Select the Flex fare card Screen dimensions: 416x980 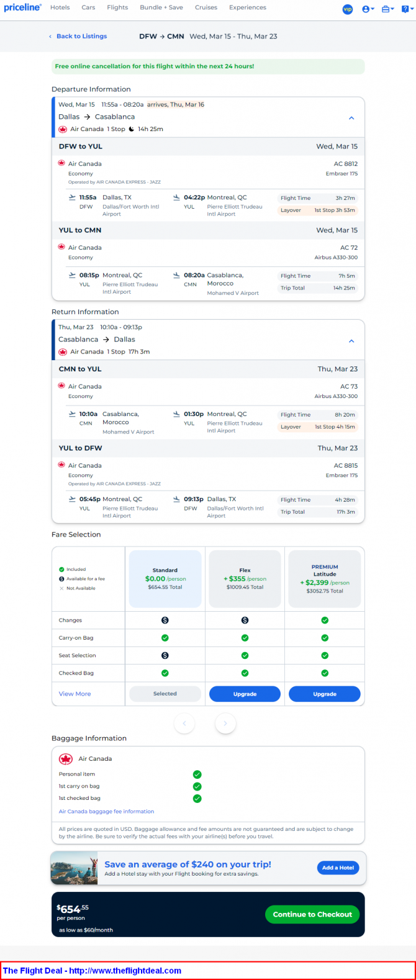245,578
